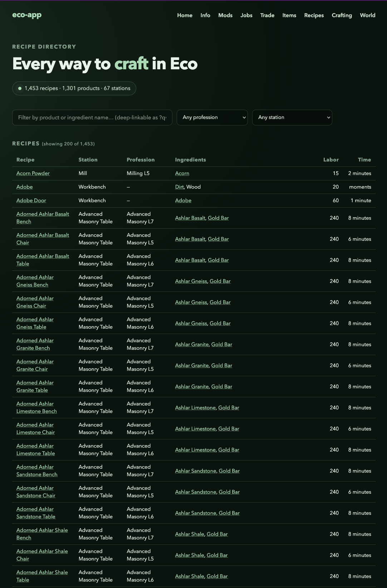Click Ashlar Shale in the Shale Bench row
This screenshot has width=387, height=588.
190,534
